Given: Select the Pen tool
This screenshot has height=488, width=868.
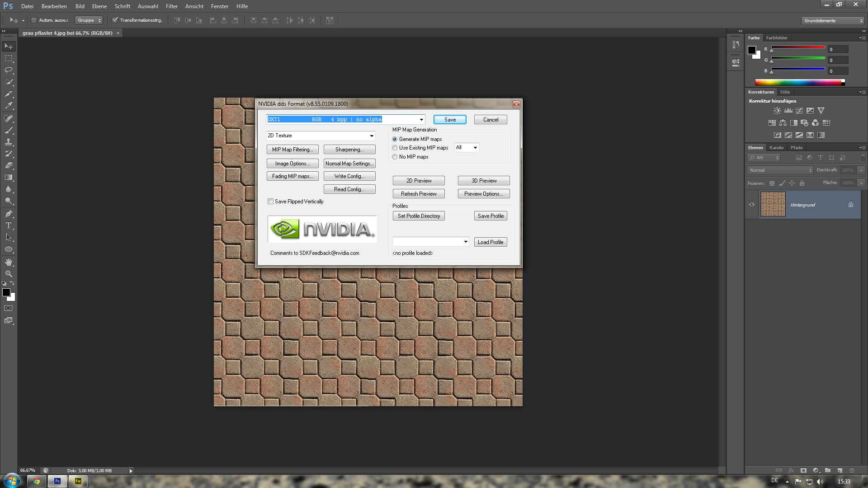Looking at the screenshot, I should tap(9, 214).
